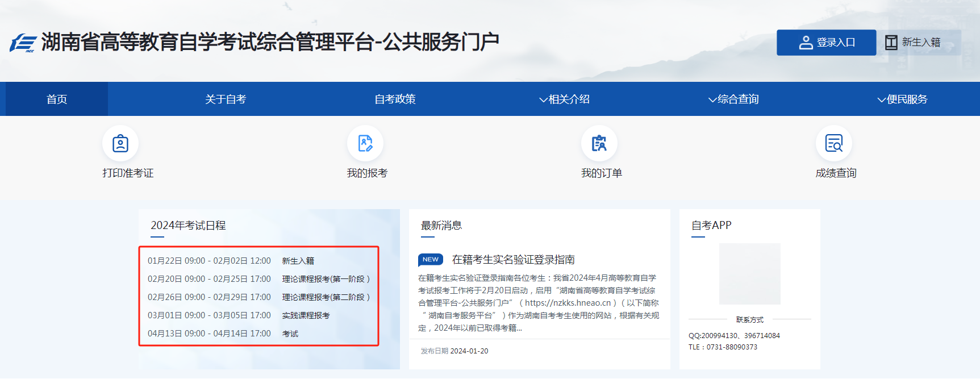Click the blue NEW badge

click(x=430, y=260)
